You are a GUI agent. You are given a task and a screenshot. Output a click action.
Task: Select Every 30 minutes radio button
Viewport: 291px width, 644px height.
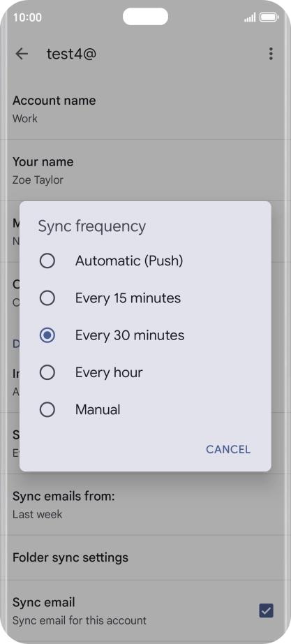pyautogui.click(x=47, y=335)
